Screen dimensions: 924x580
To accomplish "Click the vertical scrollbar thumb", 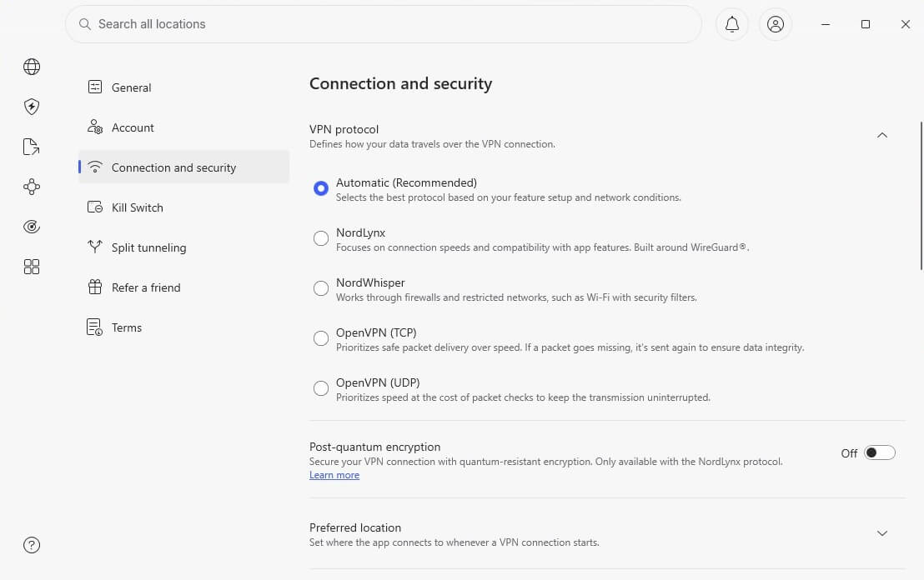I will [921, 196].
